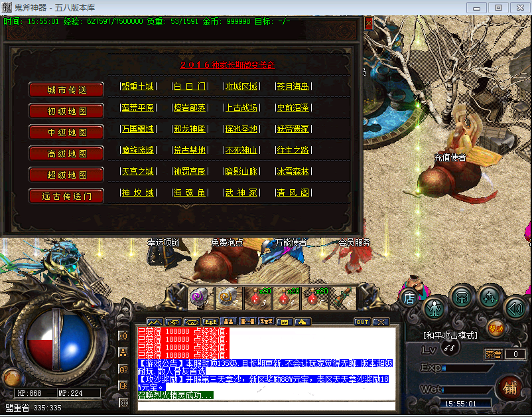Teleport to 天宫之城
Image resolution: width=532 pixels, height=417 pixels.
(x=138, y=171)
